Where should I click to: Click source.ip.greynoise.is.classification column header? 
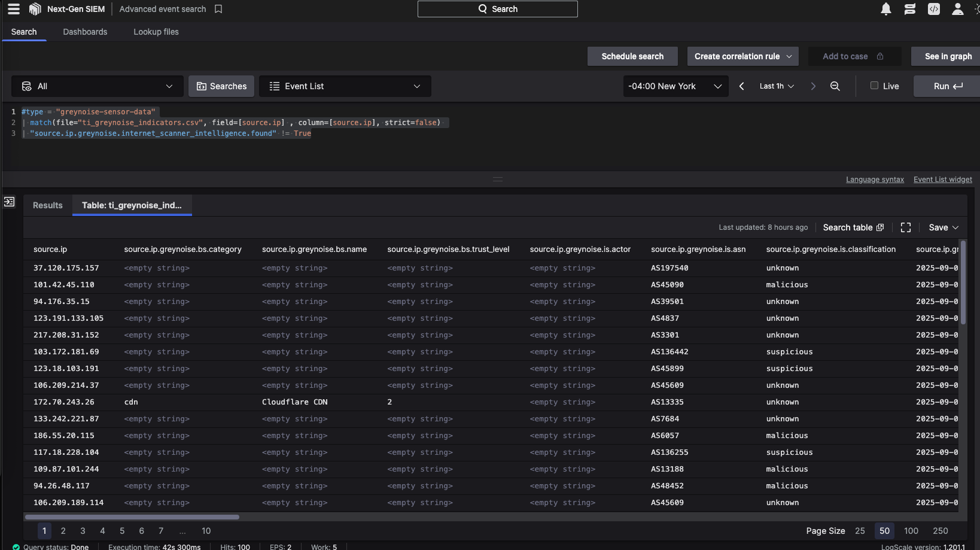pos(830,249)
